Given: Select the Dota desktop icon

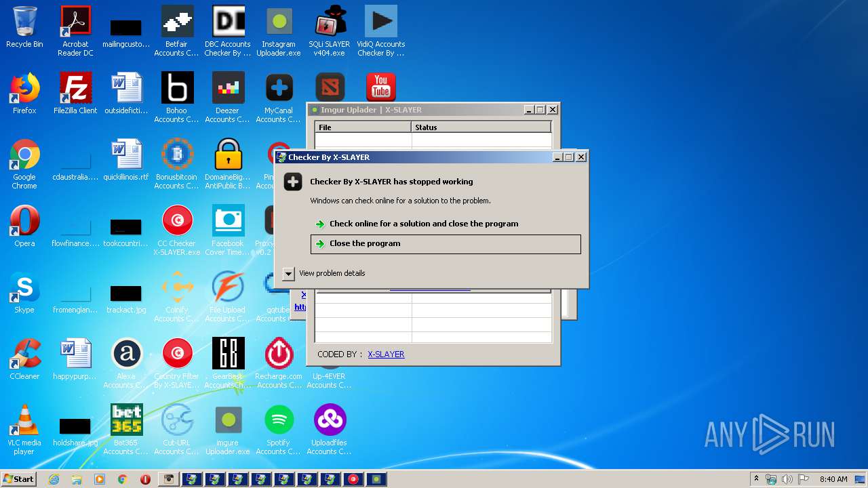Looking at the screenshot, I should (330, 87).
